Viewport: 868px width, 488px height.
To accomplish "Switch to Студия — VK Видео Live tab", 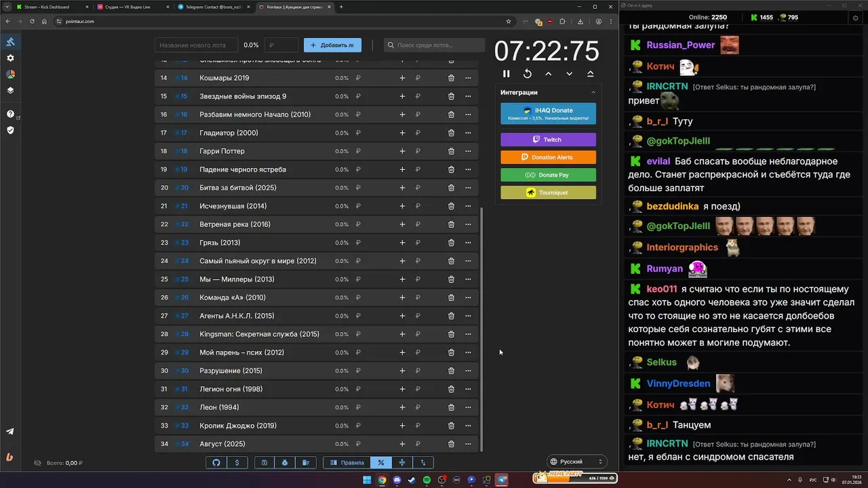I will [133, 7].
